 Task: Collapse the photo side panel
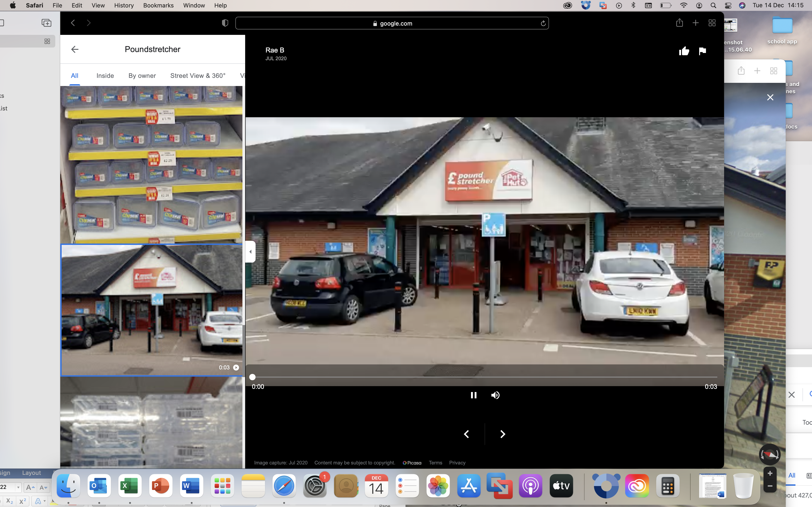[x=250, y=251]
